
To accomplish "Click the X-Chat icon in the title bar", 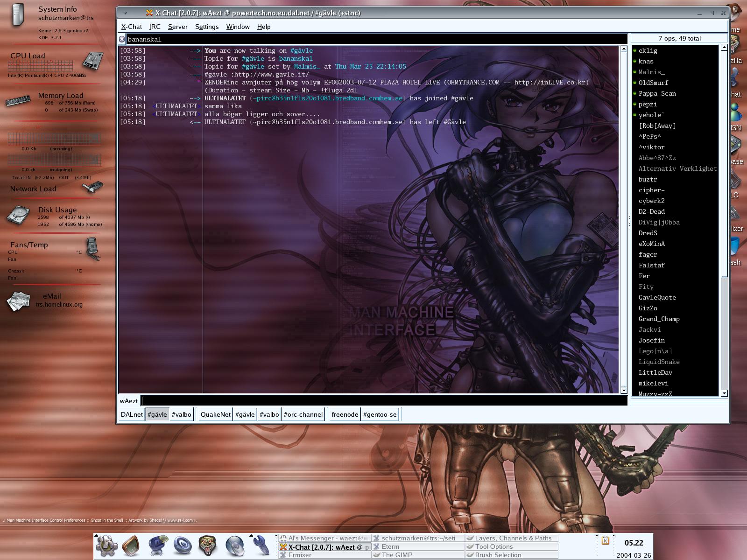I will click(149, 13).
